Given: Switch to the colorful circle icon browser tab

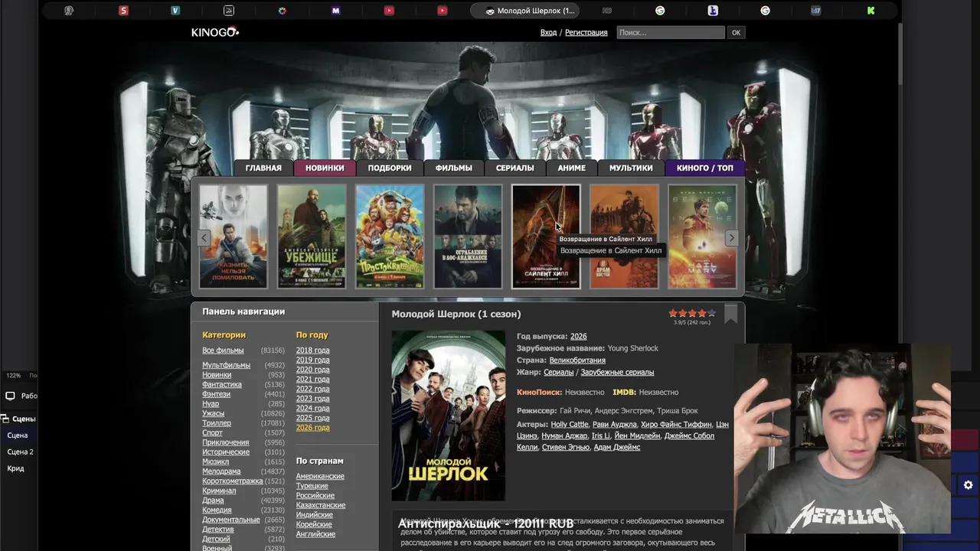Looking at the screenshot, I should coord(282,11).
